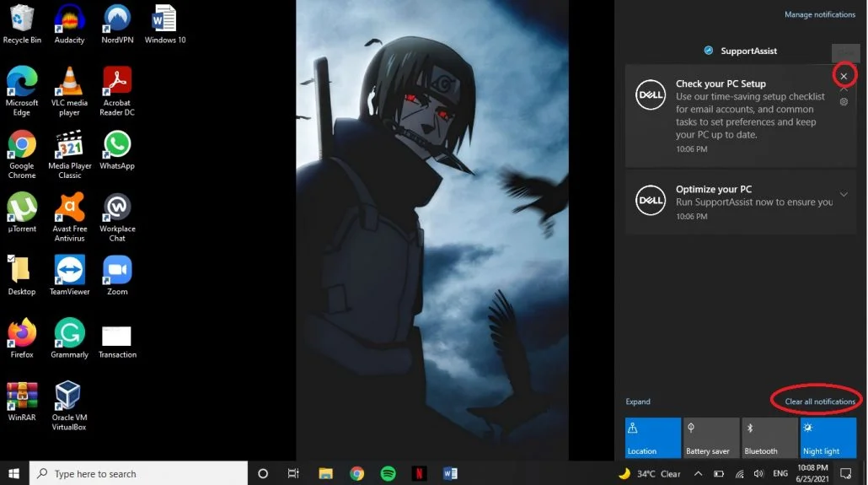Launch Audacity from the desktop

tap(69, 24)
